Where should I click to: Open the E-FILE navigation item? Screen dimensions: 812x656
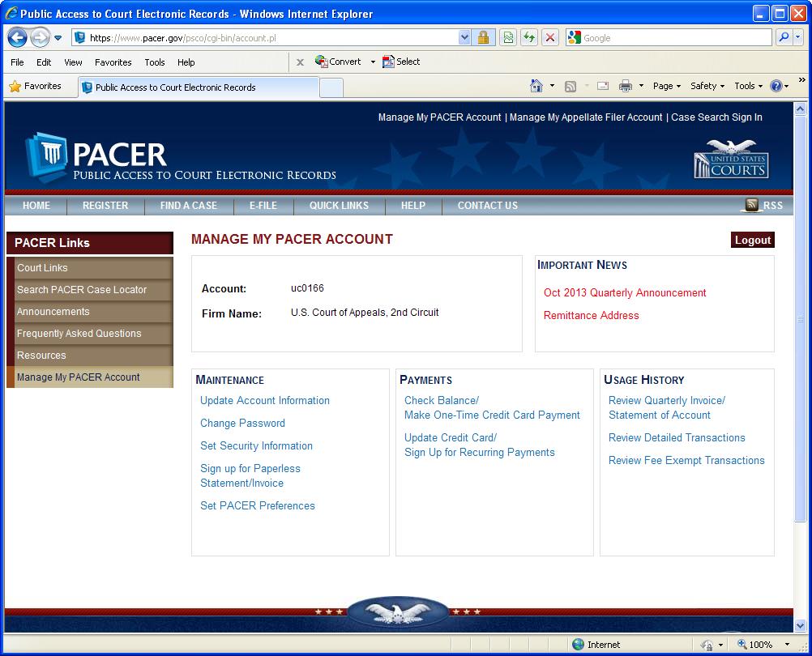(x=263, y=206)
